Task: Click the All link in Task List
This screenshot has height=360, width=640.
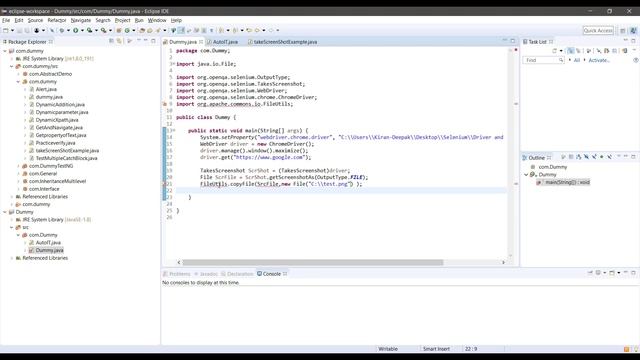Action: click(x=577, y=60)
